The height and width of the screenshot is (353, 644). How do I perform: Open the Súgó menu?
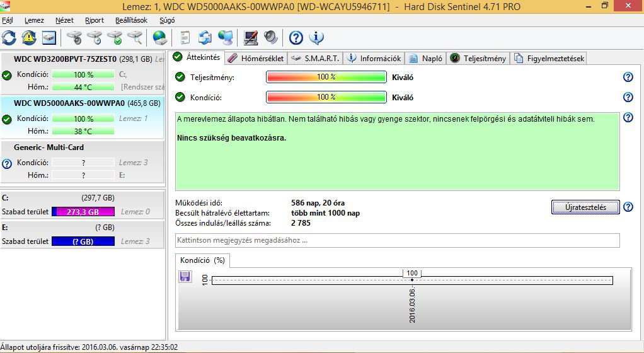coord(167,20)
